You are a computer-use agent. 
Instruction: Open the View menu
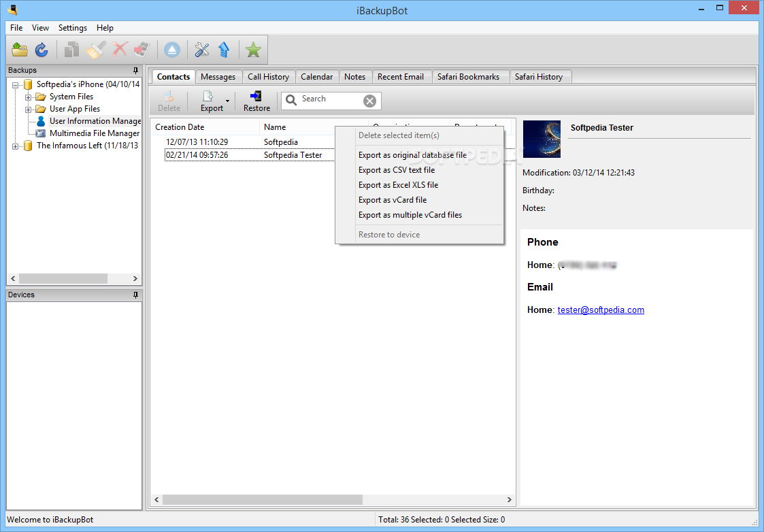[x=40, y=28]
